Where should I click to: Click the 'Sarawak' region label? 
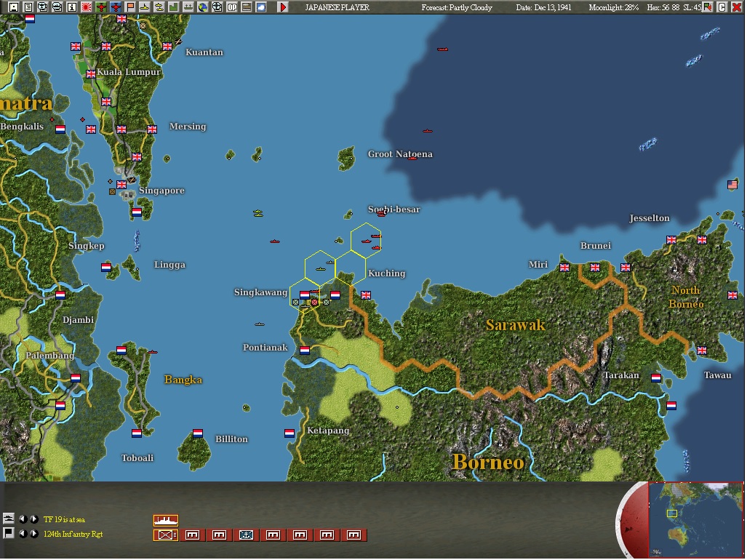pyautogui.click(x=516, y=325)
